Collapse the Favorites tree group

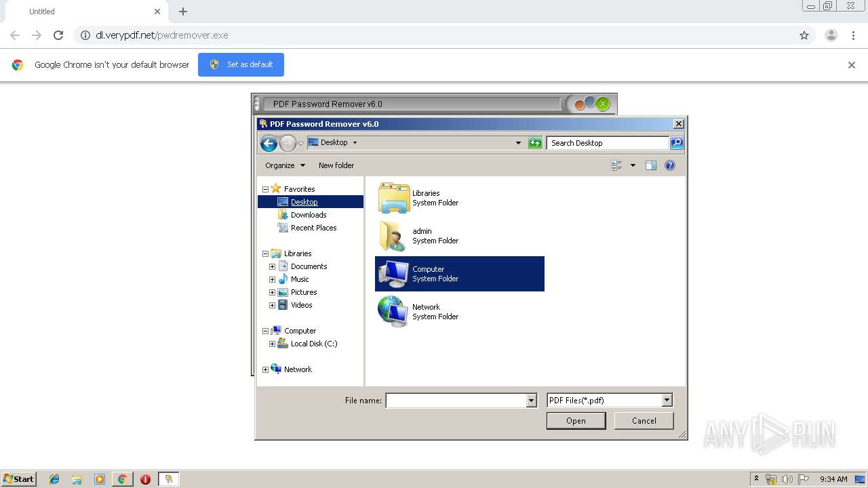[265, 189]
